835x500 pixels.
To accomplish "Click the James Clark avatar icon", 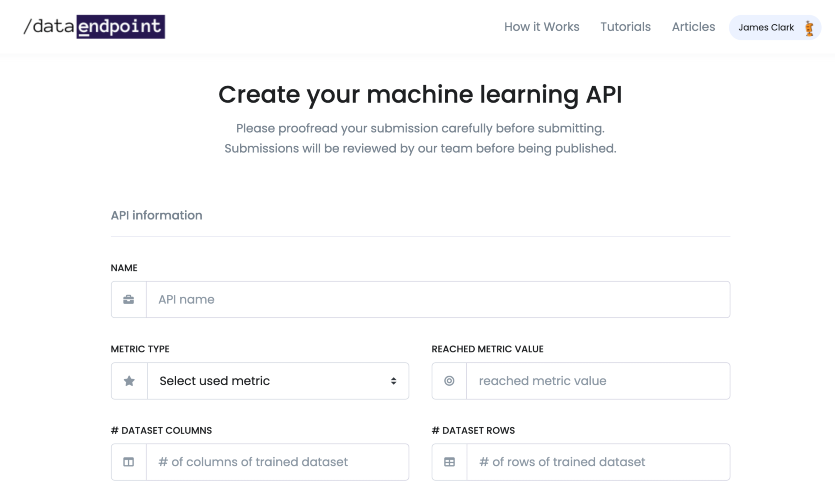I will click(x=809, y=28).
